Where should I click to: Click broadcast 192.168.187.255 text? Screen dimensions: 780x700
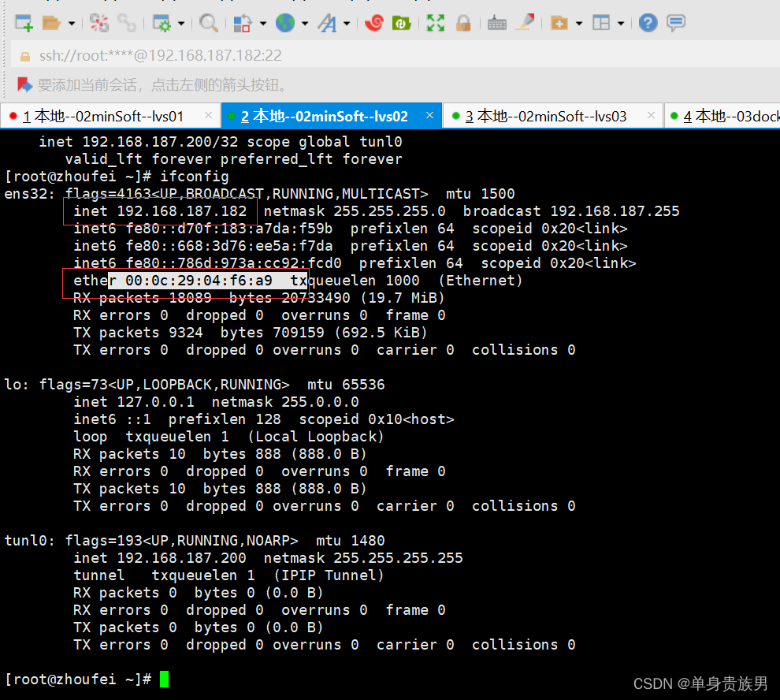[571, 211]
